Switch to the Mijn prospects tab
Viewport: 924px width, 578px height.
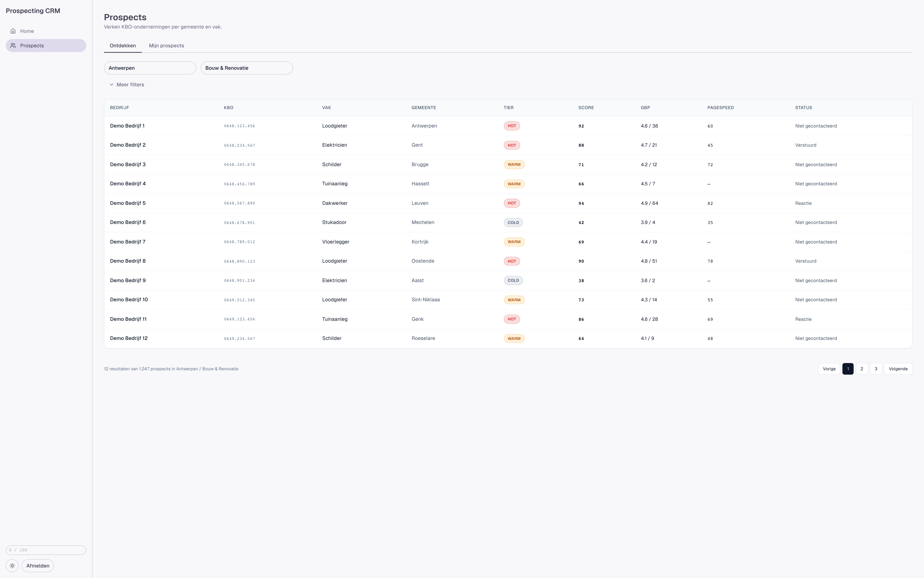coord(166,46)
